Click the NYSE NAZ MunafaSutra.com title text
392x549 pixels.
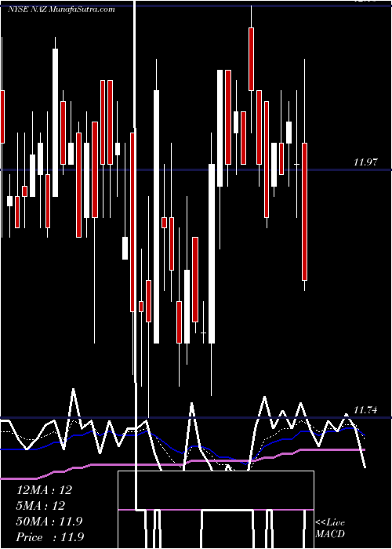point(61,9)
